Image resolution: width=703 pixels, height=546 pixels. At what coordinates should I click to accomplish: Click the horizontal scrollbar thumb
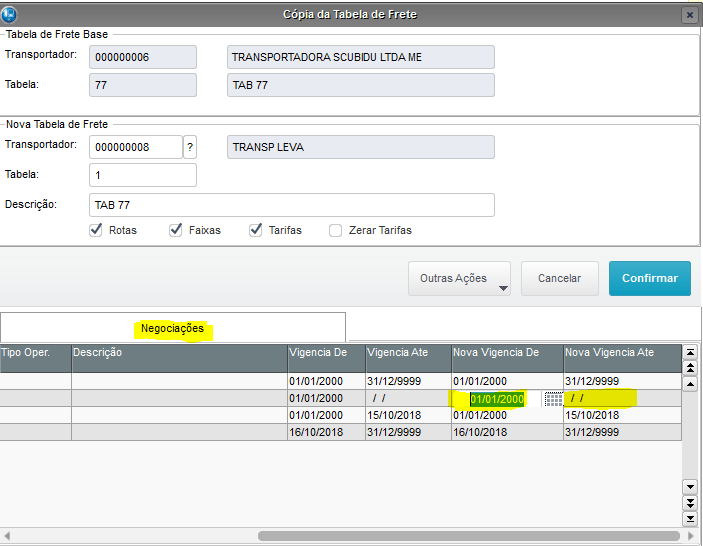469,536
